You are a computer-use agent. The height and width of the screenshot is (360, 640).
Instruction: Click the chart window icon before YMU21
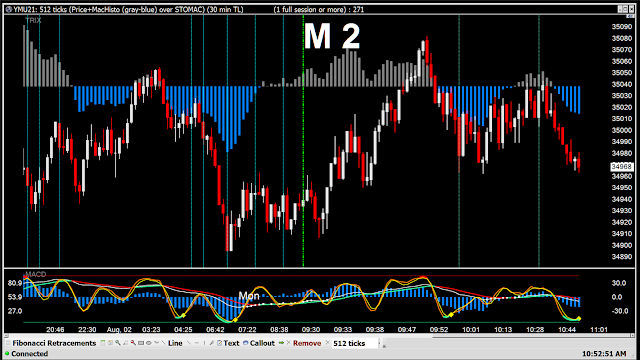[x=9, y=9]
